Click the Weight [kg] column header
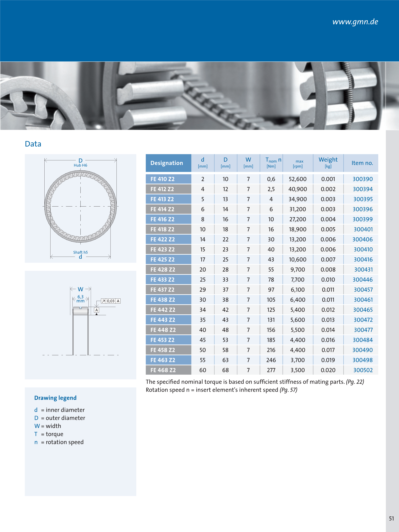 [328, 163]
